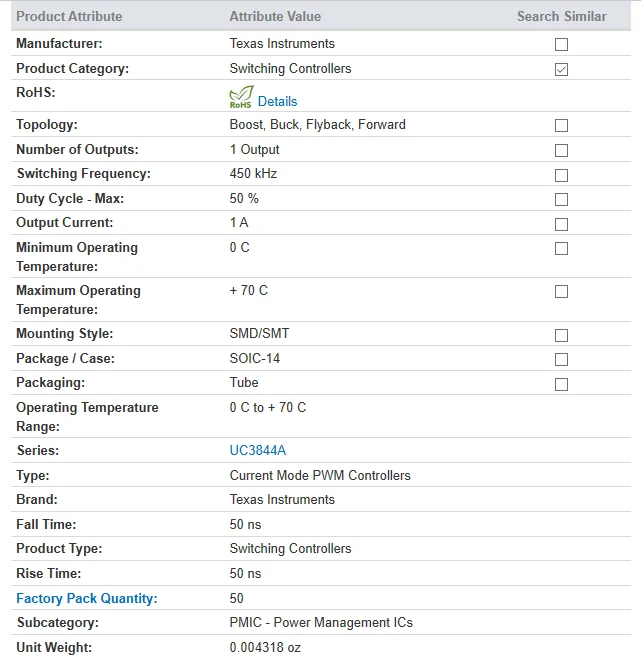This screenshot has height=656, width=641.
Task: Click the green RoHS leaf icon
Action: [241, 97]
